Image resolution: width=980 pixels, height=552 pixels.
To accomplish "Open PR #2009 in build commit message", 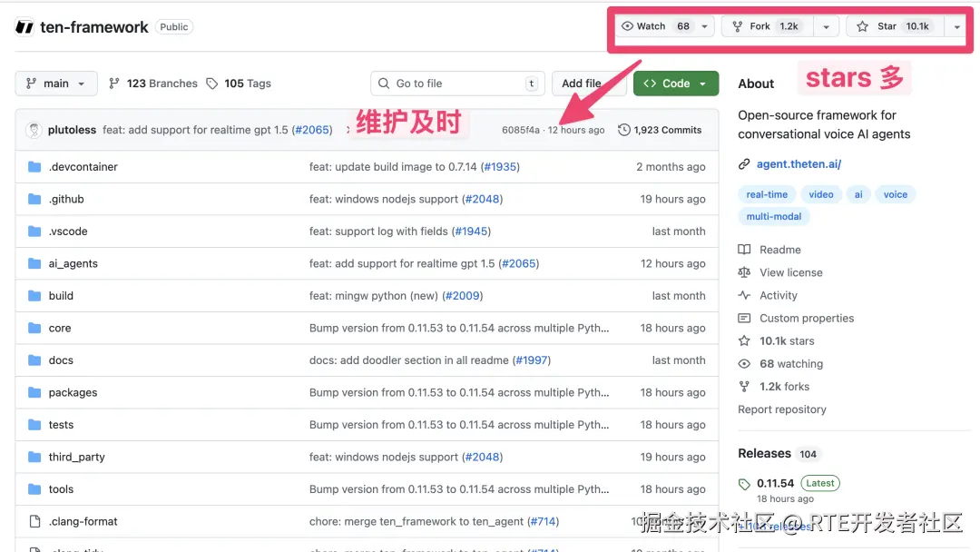I will click(x=462, y=296).
